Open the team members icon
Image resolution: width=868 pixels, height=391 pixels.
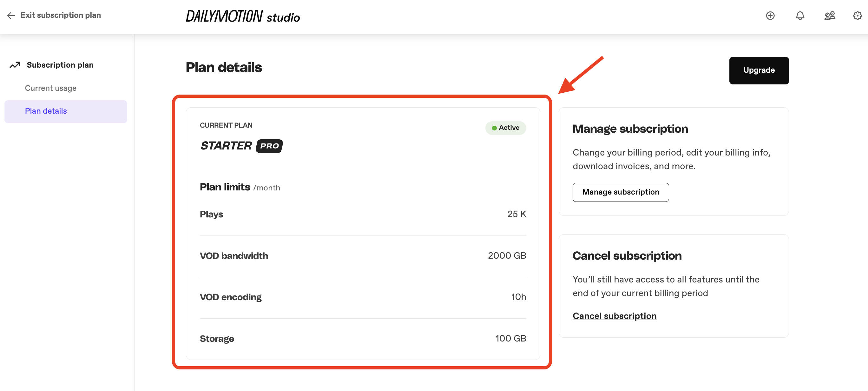[830, 16]
